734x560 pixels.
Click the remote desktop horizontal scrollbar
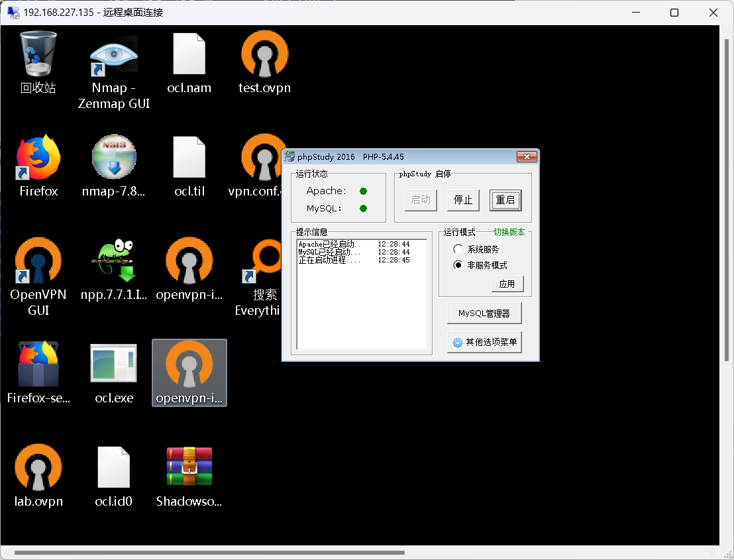[x=209, y=552]
